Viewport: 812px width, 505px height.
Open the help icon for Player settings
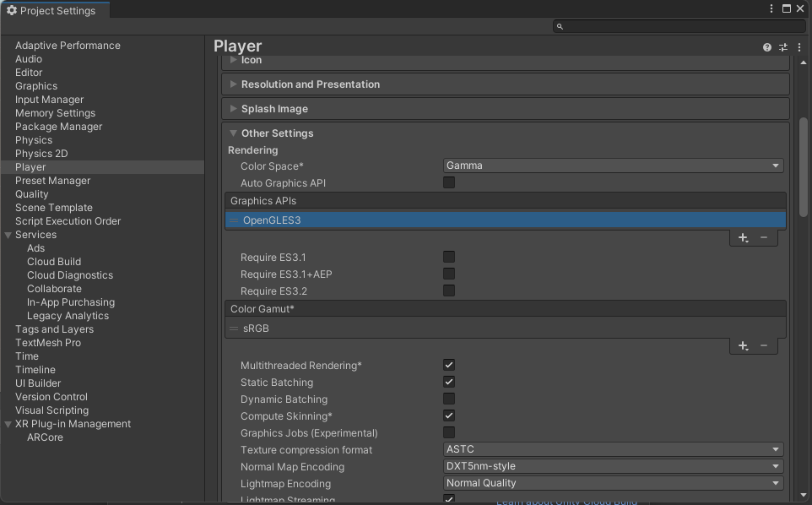click(x=767, y=47)
